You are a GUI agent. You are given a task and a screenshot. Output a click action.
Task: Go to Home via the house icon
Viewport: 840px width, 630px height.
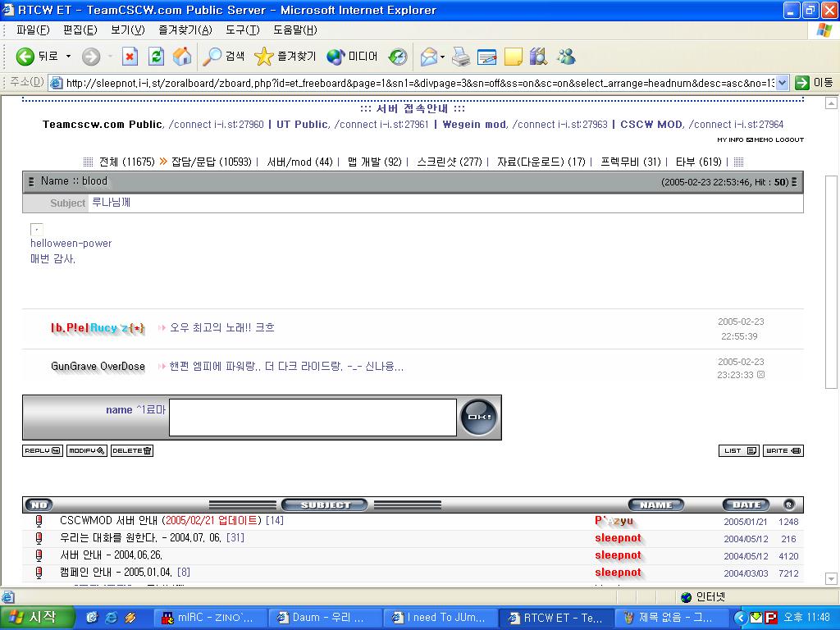(182, 57)
